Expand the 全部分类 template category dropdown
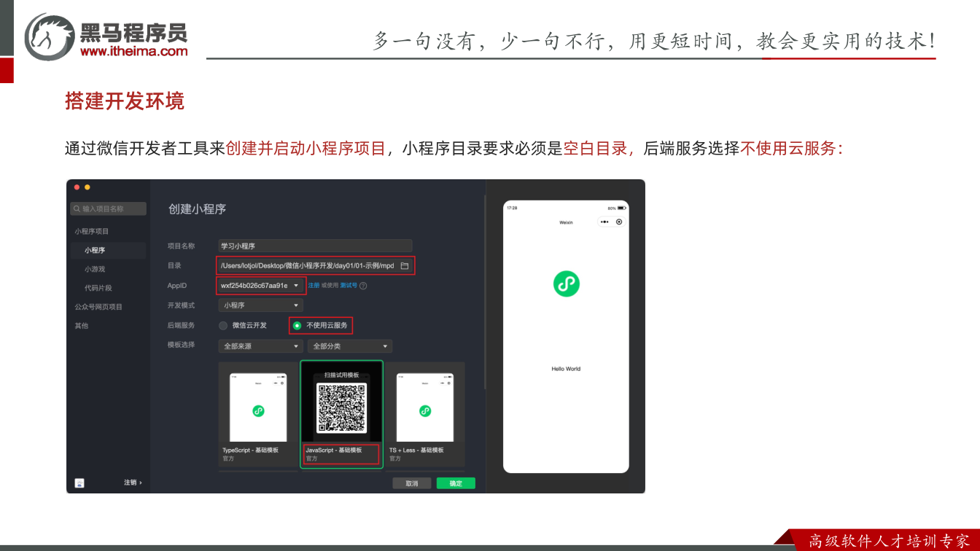 [350, 346]
